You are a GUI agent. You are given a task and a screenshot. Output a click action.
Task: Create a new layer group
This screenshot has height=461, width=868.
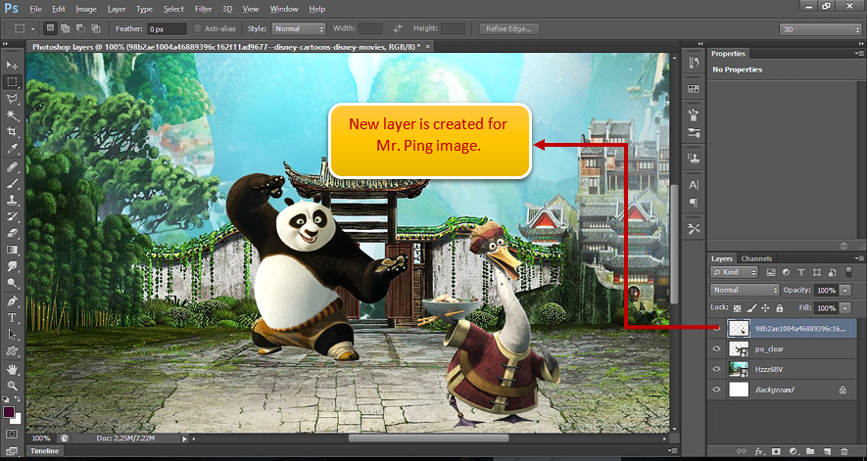[x=810, y=451]
